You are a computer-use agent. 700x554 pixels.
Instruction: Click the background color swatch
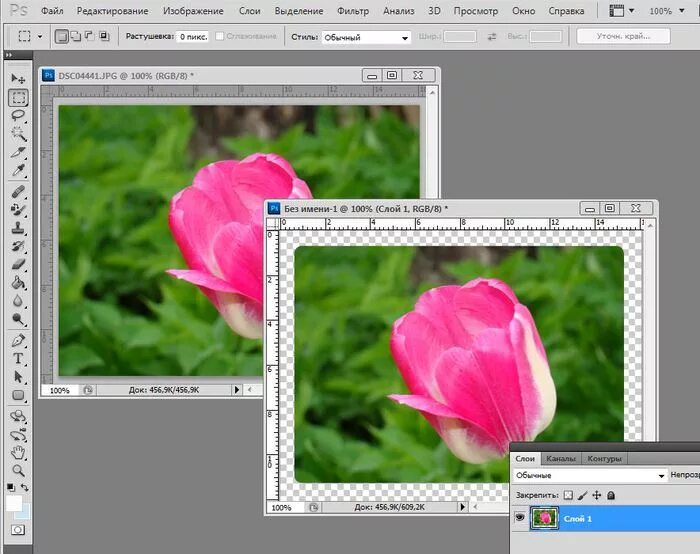(25, 513)
